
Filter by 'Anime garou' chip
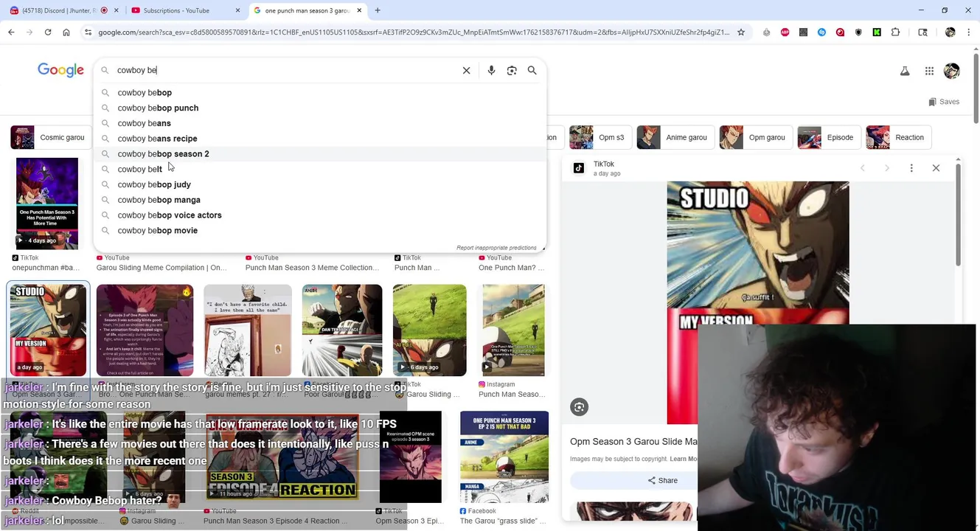(x=674, y=137)
